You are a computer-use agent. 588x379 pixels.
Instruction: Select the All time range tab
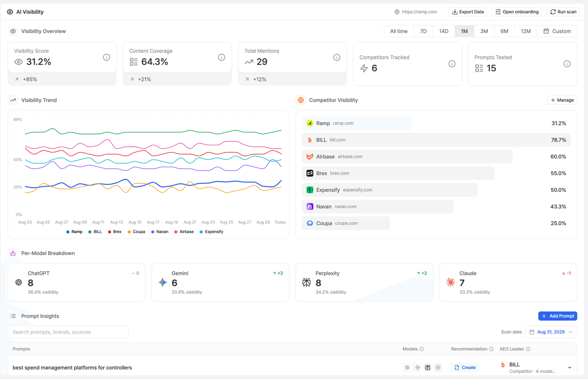399,31
